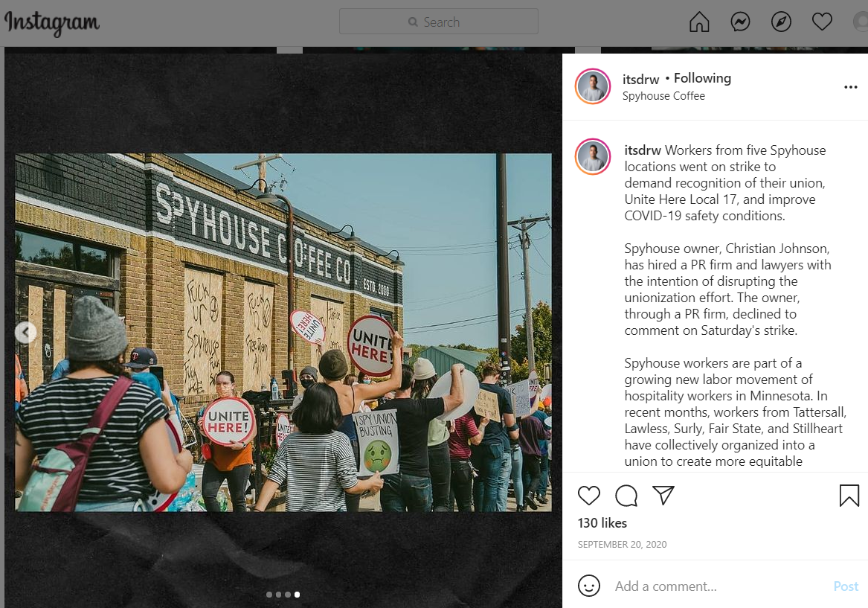The width and height of the screenshot is (868, 608).
Task: Select the third carousel dot indicator
Action: pyautogui.click(x=288, y=595)
